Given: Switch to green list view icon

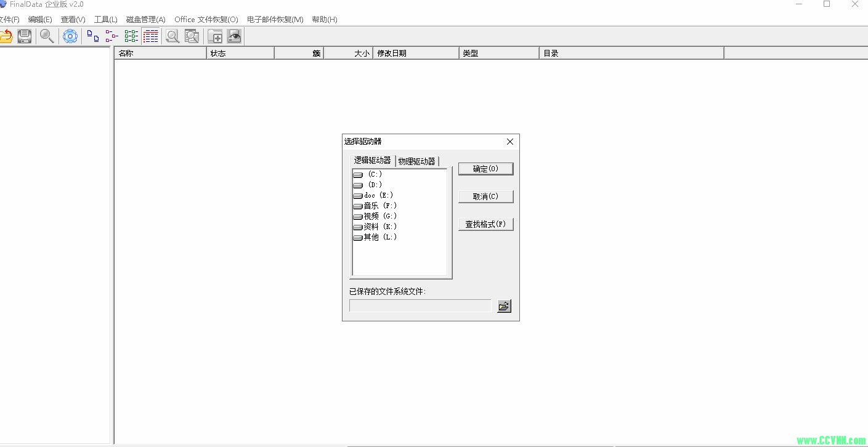Looking at the screenshot, I should click(x=131, y=36).
